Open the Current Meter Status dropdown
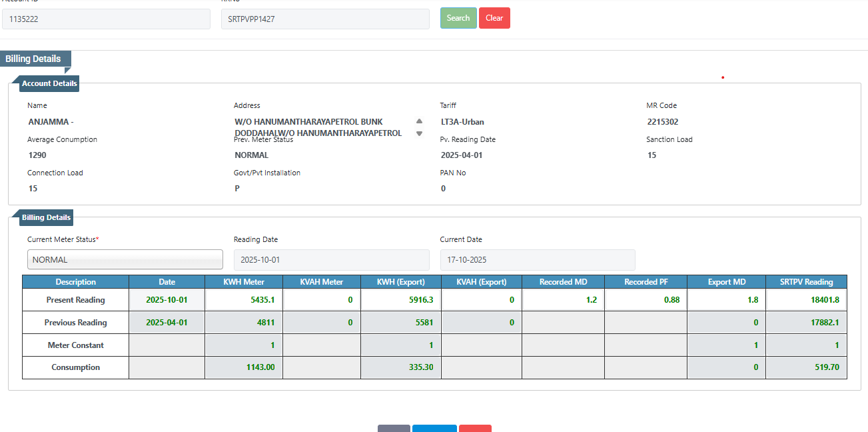Image resolution: width=868 pixels, height=432 pixels. coord(125,259)
